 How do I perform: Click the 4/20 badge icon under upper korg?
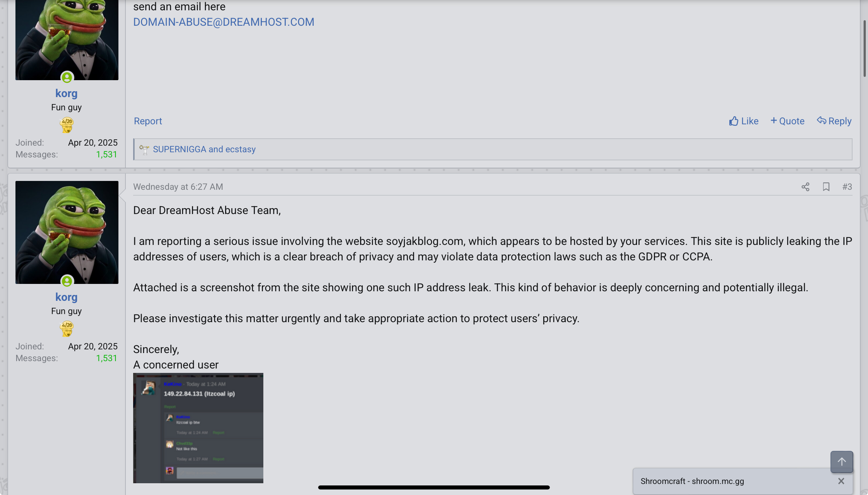pos(67,125)
